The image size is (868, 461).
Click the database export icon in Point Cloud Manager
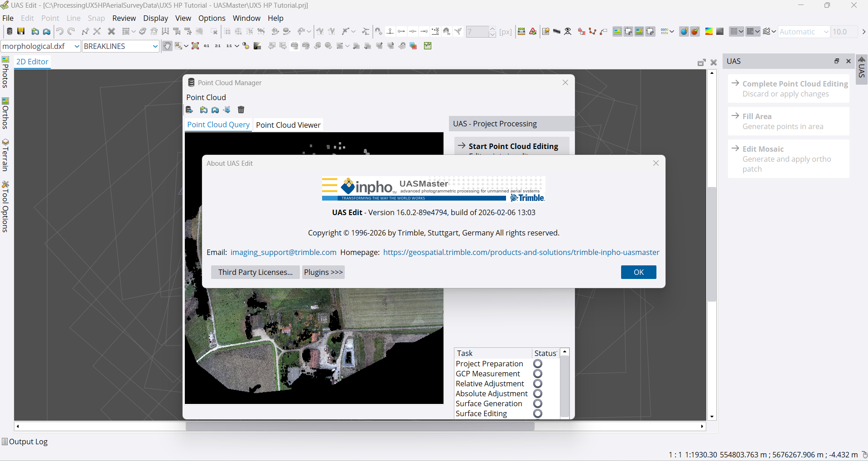pos(189,110)
